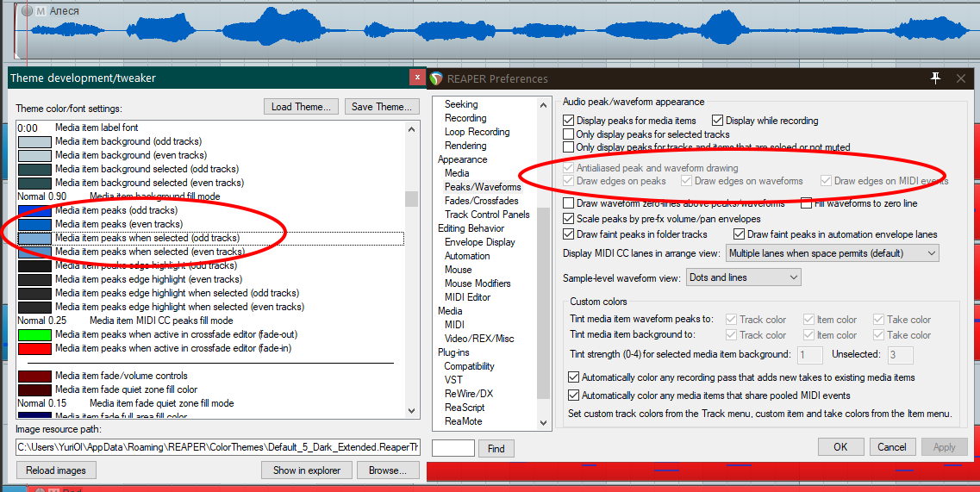Select Seeking in Preferences tree

(461, 104)
